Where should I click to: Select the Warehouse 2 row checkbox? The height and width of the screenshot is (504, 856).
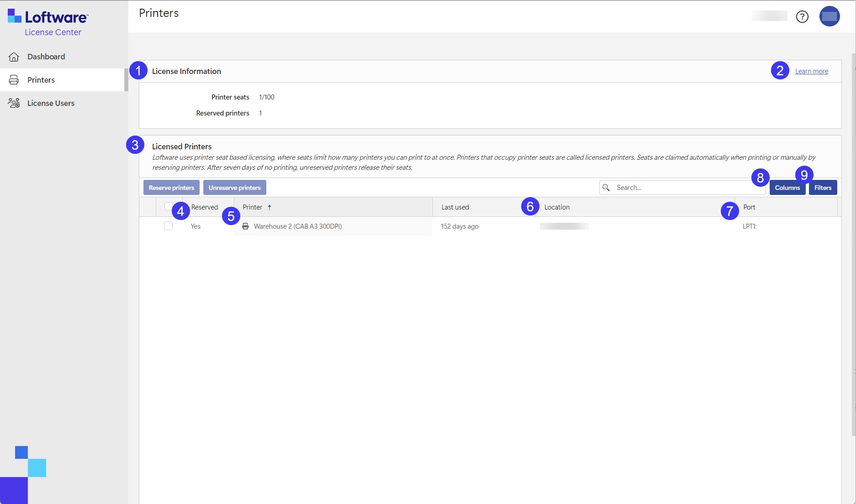168,226
